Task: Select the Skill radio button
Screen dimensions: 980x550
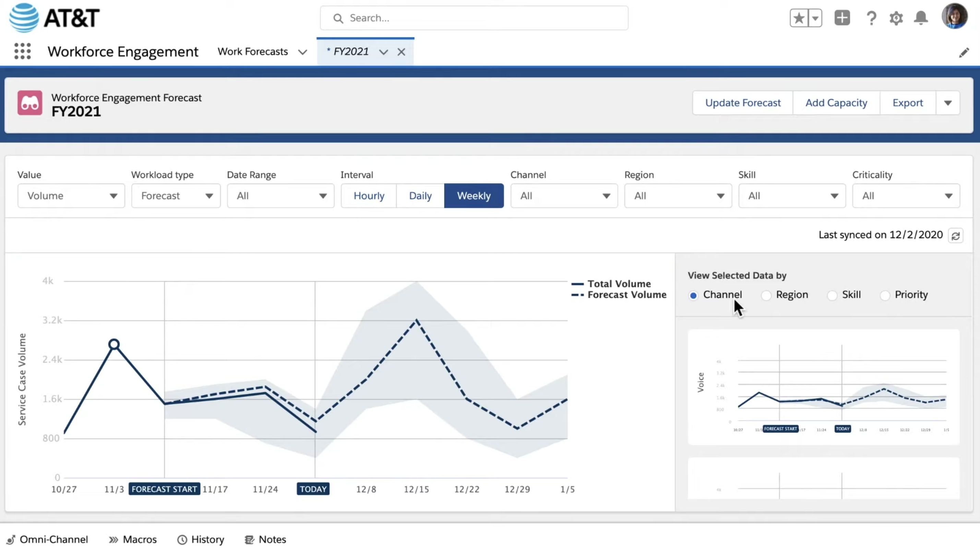Action: tap(832, 295)
